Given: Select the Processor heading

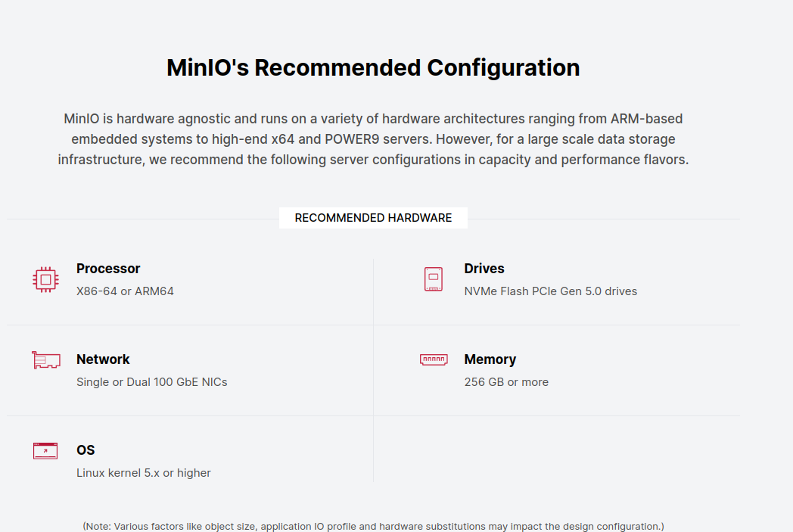Looking at the screenshot, I should pyautogui.click(x=108, y=269).
